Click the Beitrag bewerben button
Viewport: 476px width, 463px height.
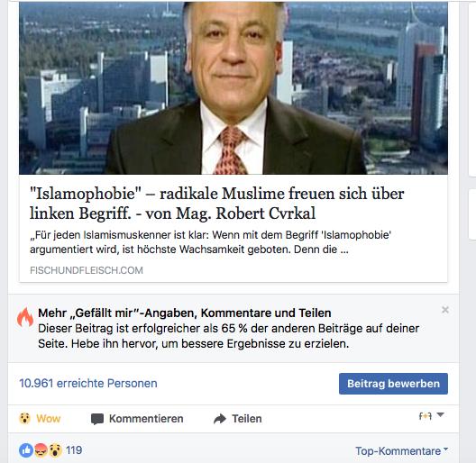coord(393,384)
